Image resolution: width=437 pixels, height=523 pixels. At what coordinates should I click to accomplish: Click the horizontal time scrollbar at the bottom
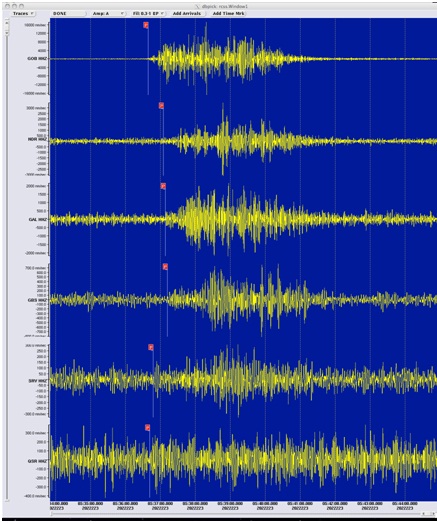point(235,514)
